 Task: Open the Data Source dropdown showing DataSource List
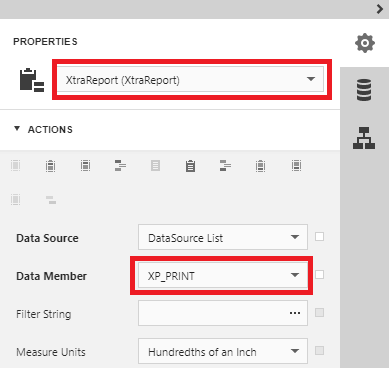223,237
